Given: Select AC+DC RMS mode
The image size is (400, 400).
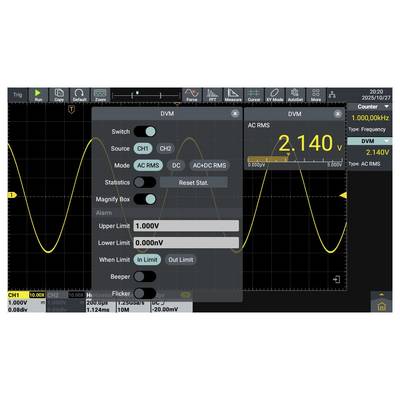Looking at the screenshot, I should [x=209, y=165].
